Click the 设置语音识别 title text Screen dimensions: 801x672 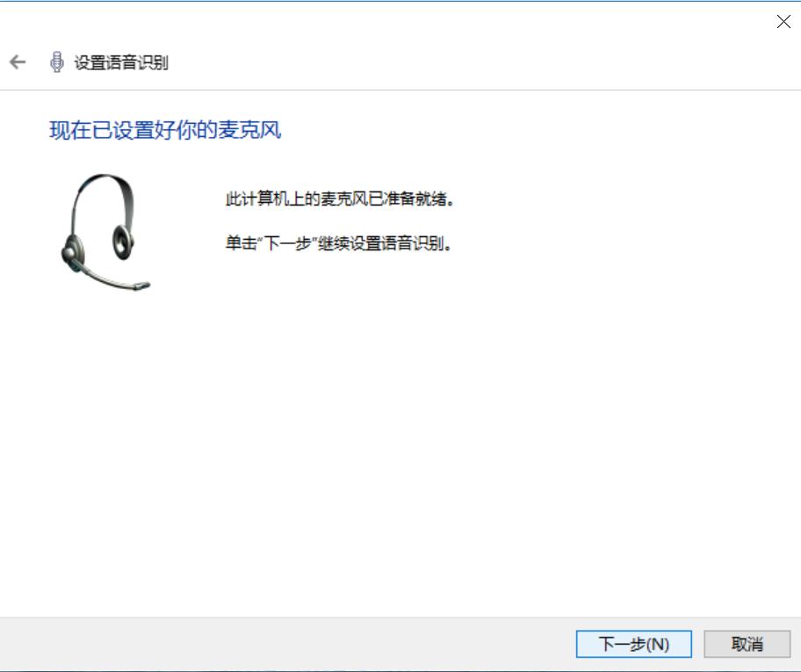coord(121,63)
